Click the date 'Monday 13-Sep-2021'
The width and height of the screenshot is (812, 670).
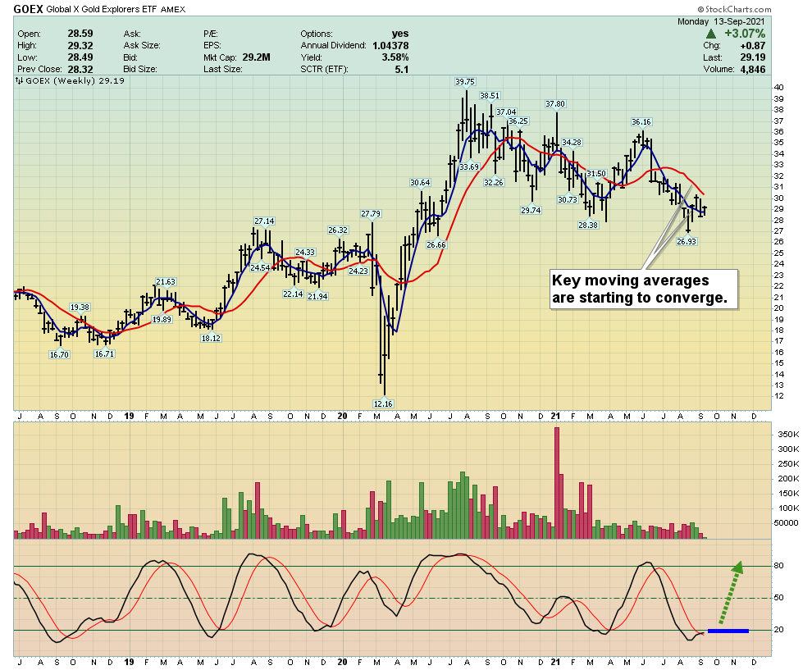click(721, 21)
